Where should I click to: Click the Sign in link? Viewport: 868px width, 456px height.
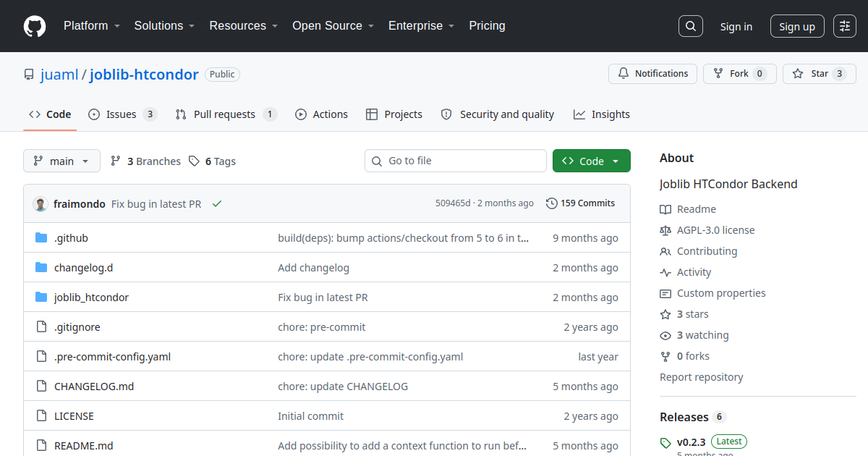coord(736,26)
